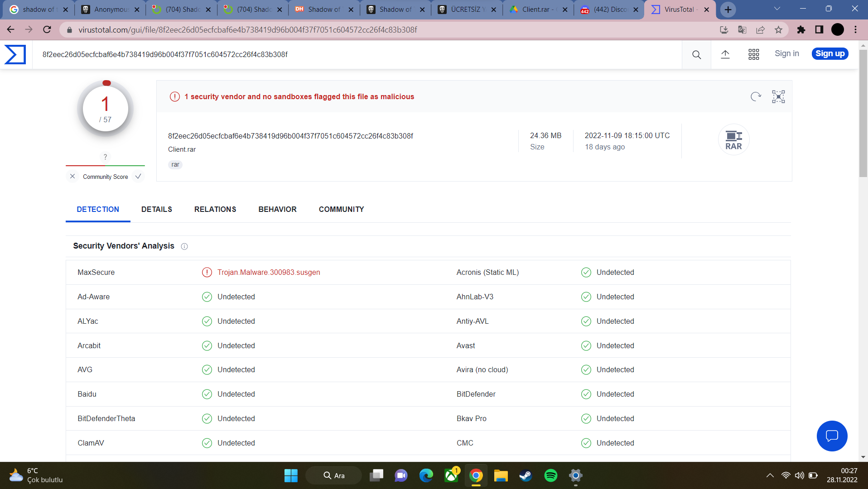Install app icon in address bar
This screenshot has width=868, height=489.
(x=724, y=29)
